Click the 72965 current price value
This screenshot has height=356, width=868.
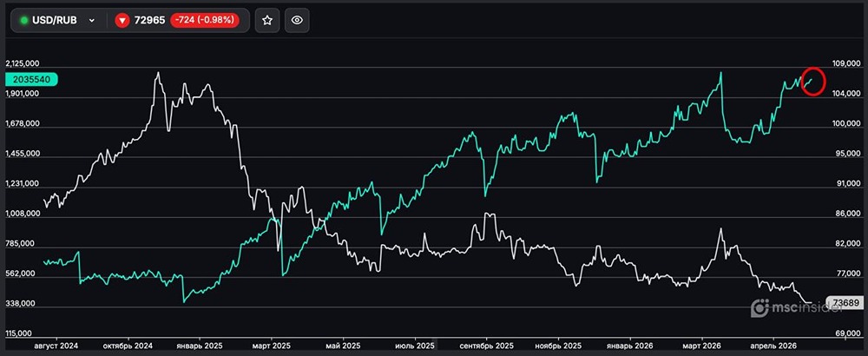point(149,21)
